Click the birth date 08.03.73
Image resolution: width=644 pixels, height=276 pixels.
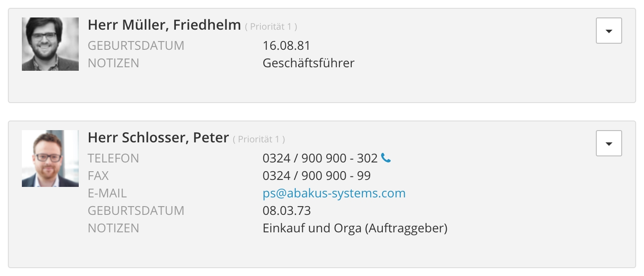[x=287, y=210]
